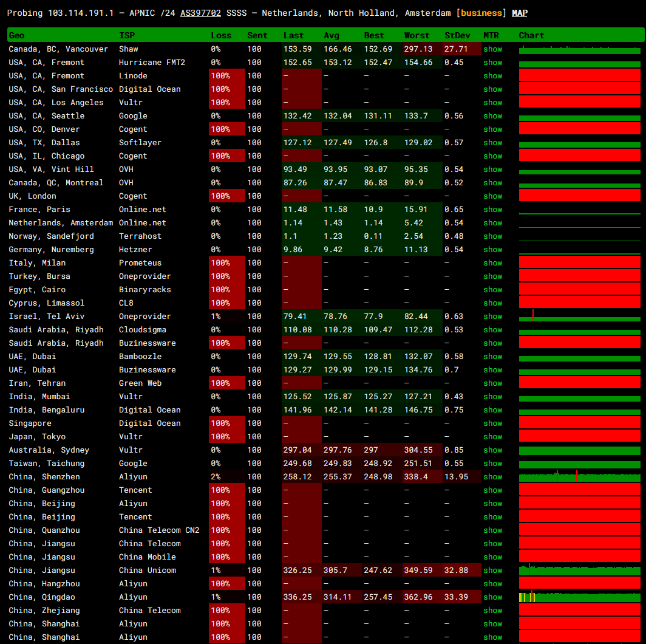Show MTR for Cyprus, Limassol
Image resolution: width=646 pixels, height=644 pixels.
pos(493,303)
